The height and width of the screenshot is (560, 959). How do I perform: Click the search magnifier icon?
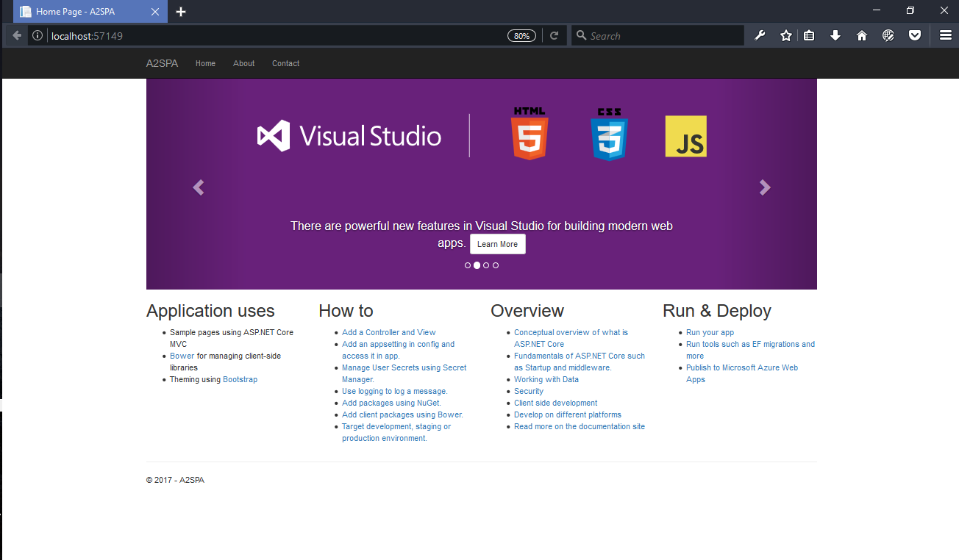coord(581,35)
